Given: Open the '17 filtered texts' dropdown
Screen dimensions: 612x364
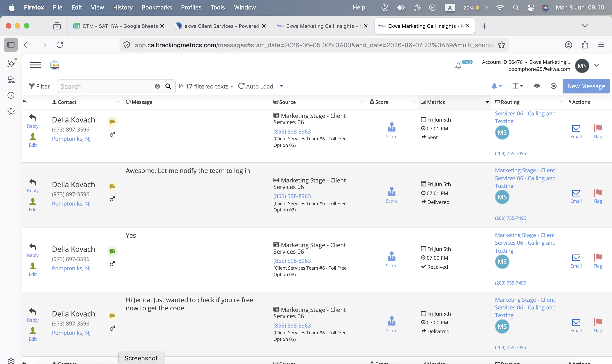Looking at the screenshot, I should [x=206, y=86].
